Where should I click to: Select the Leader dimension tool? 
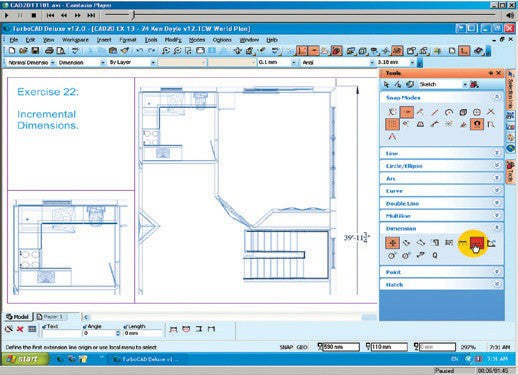pyautogui.click(x=420, y=255)
